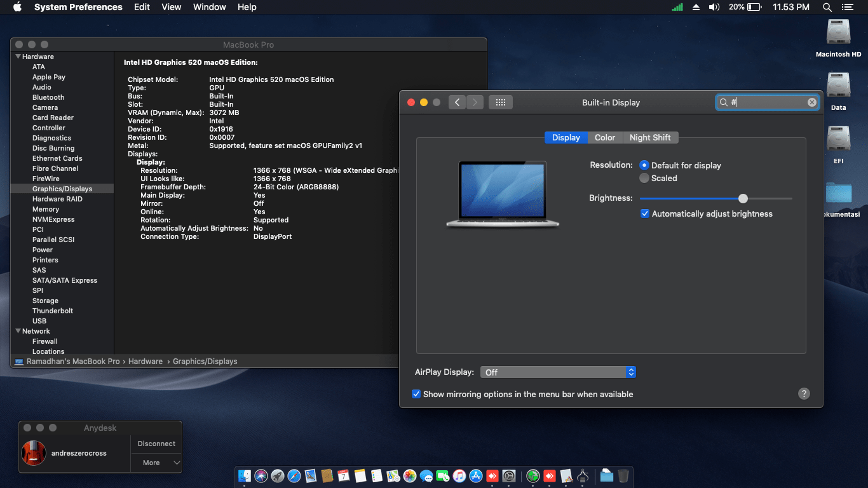This screenshot has width=868, height=488.
Task: Open Spotlight search in menu bar
Action: tap(827, 7)
